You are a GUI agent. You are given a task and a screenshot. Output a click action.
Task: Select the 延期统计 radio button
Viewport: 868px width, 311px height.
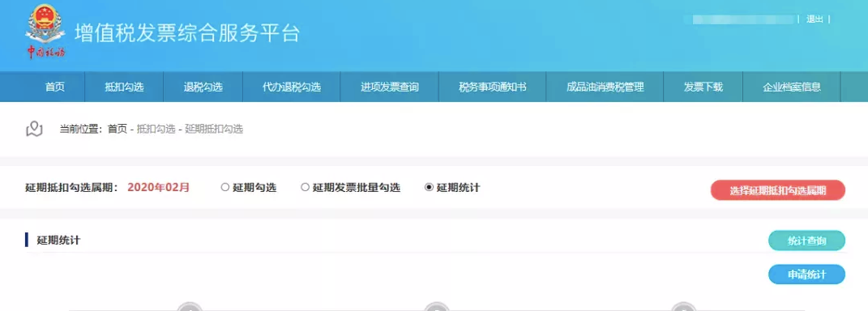(x=429, y=188)
